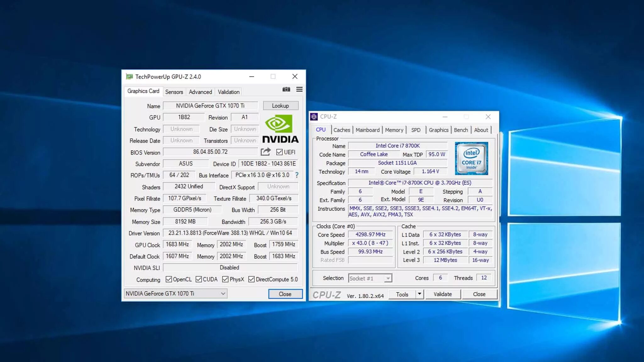Click the Driver Version field
This screenshot has height=362, width=644.
230,233
